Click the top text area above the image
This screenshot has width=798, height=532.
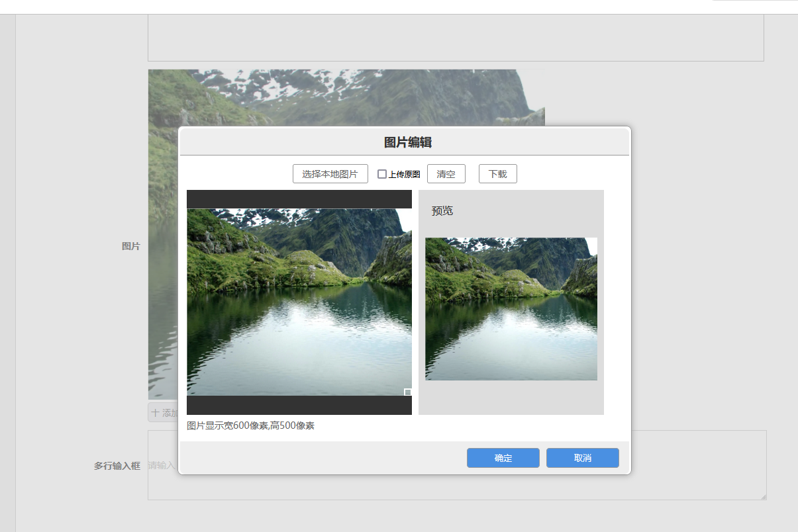[456, 38]
